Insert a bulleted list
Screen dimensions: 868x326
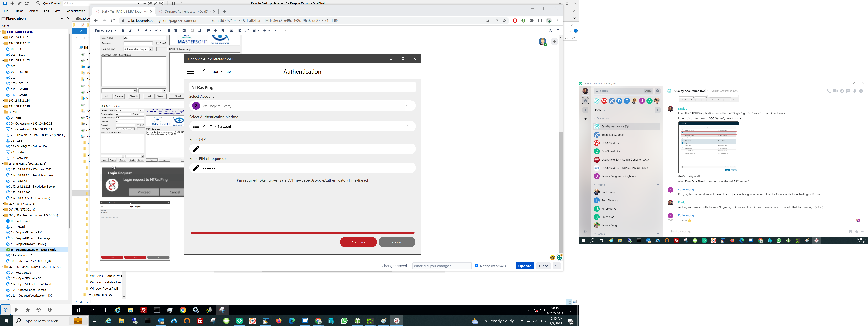click(168, 30)
